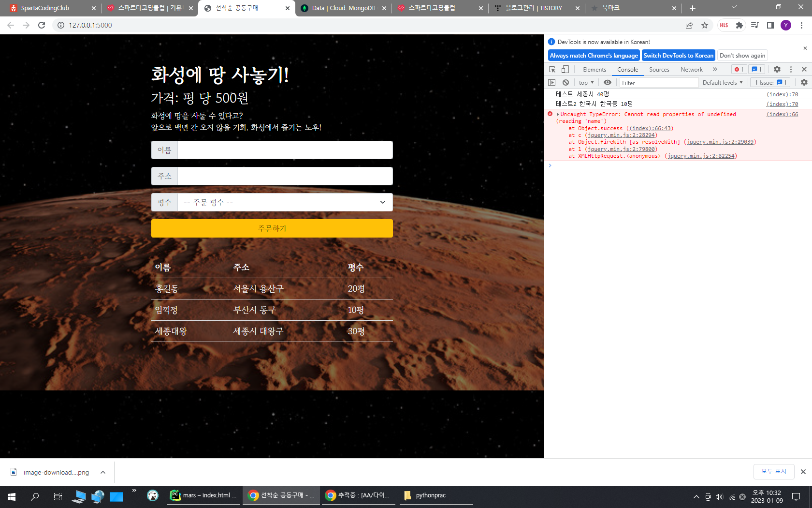The image size is (812, 508).
Task: Click the 주문하기 order button
Action: (272, 228)
